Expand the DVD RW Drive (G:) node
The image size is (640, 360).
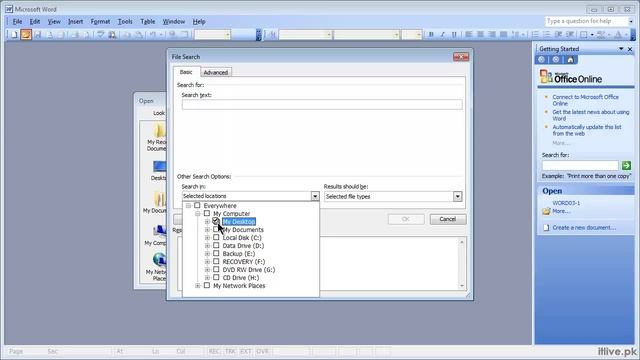(x=207, y=270)
